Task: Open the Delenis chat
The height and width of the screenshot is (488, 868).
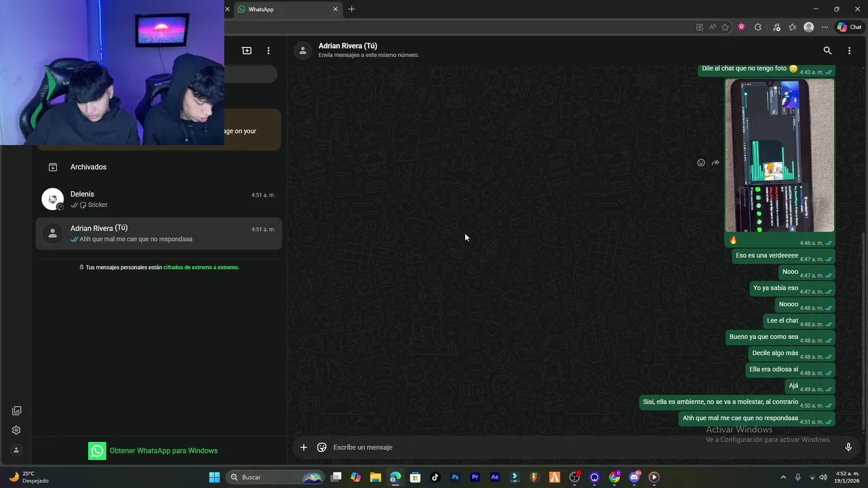Action: point(159,199)
